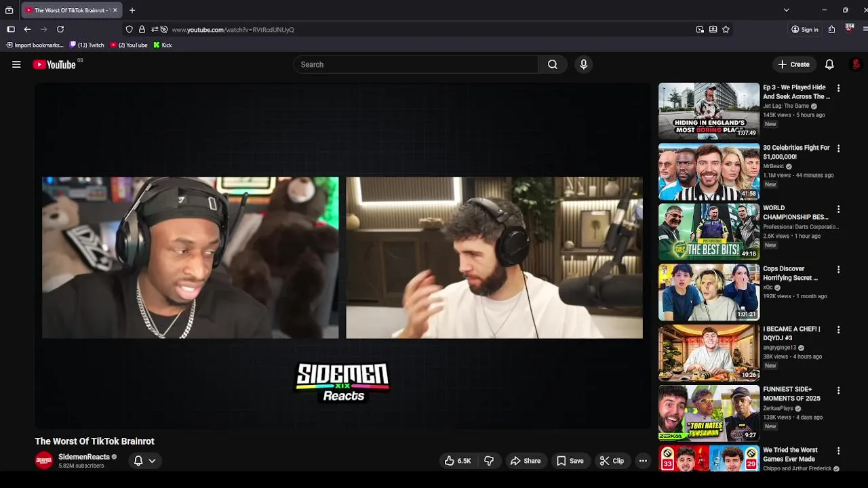Open options for Funniest Side+ Moments video

tap(839, 390)
